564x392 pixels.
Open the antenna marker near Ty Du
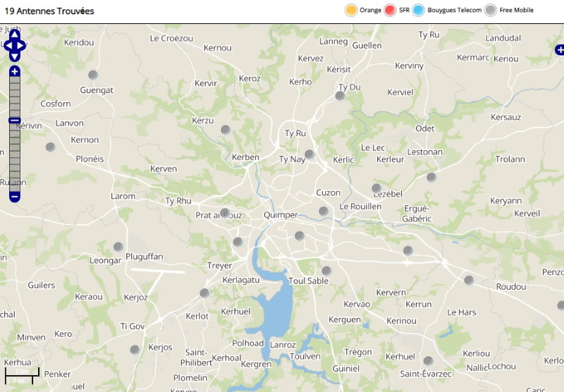[340, 96]
